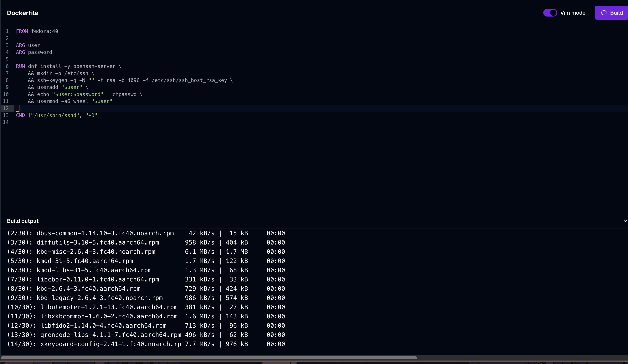
Task: Click the Dockerfile title
Action: (22, 13)
